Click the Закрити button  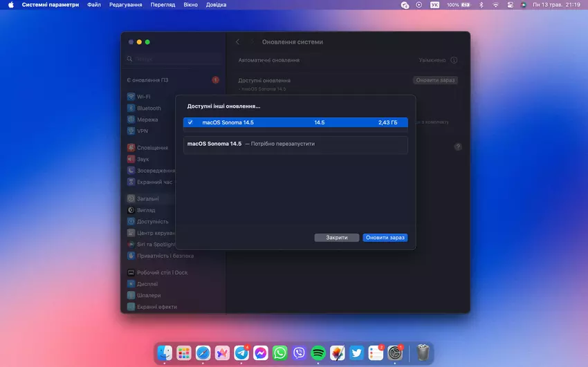(337, 238)
